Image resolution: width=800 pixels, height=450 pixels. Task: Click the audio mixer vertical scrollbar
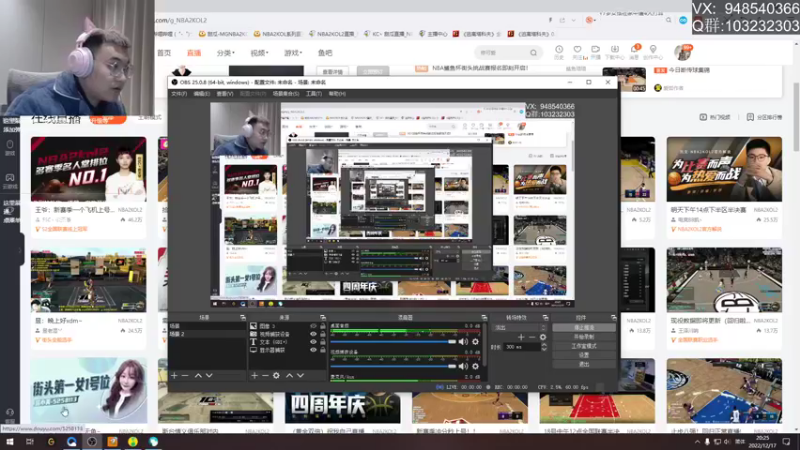click(x=486, y=345)
